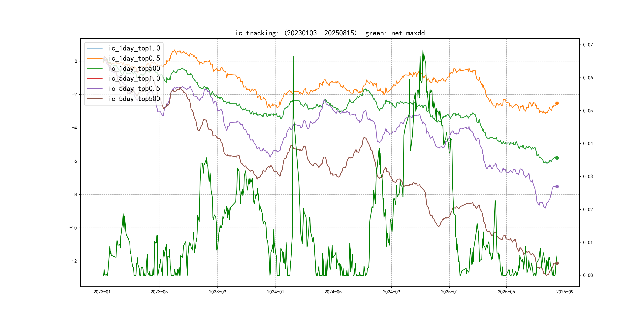The image size is (644, 322).
Task: Click the purple end-point marker dot
Action: pyautogui.click(x=557, y=186)
